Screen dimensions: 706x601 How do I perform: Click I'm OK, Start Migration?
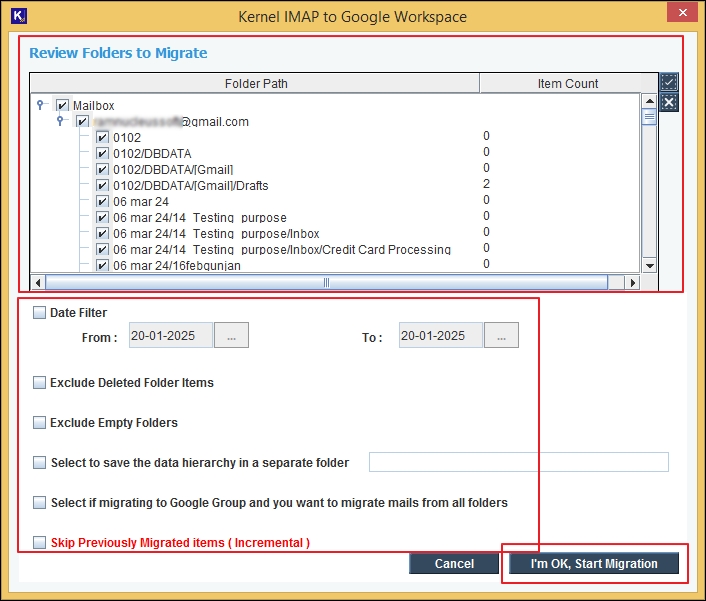tap(594, 563)
